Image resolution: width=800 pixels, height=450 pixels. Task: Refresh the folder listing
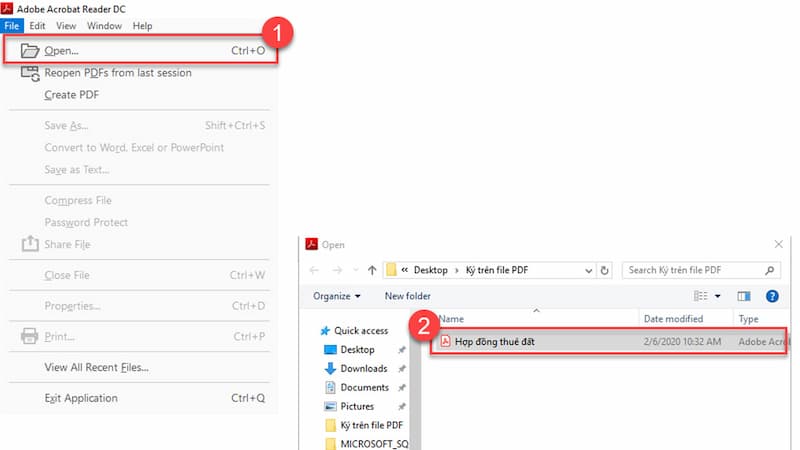click(605, 270)
